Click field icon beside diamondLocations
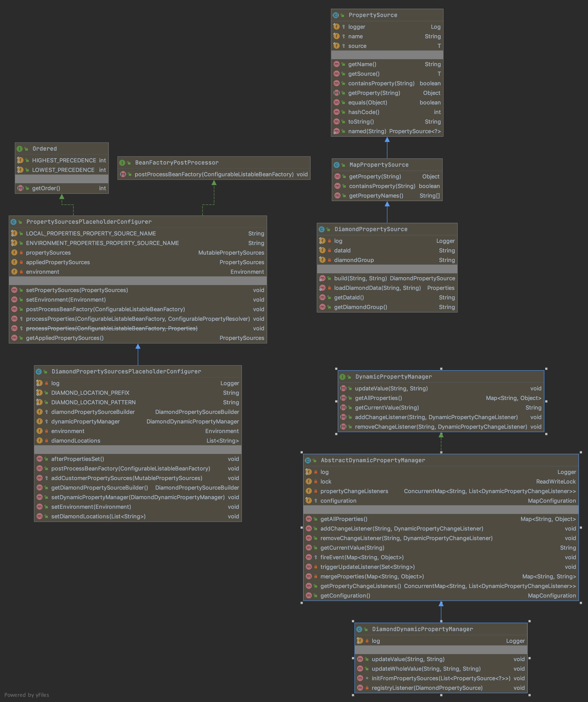 pos(39,441)
